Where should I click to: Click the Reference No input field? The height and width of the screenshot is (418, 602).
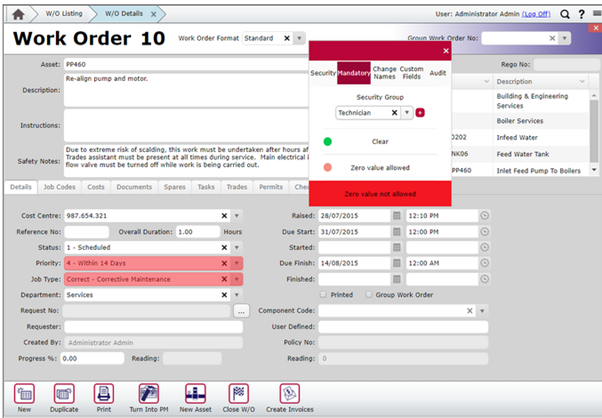coord(86,231)
